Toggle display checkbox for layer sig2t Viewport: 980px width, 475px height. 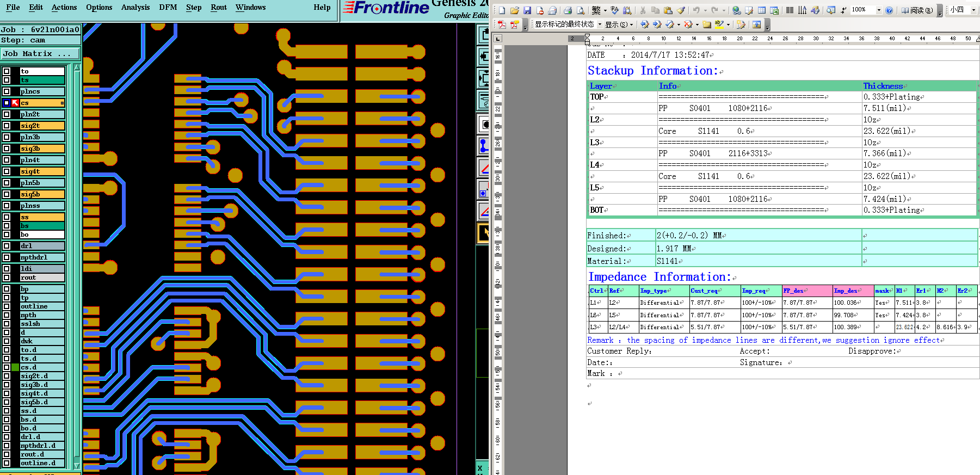[7, 126]
